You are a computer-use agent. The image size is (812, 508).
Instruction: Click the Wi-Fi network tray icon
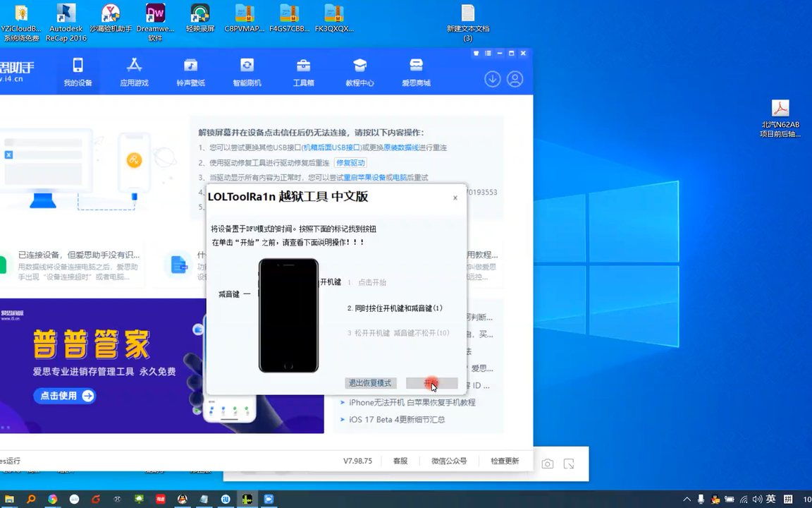744,500
